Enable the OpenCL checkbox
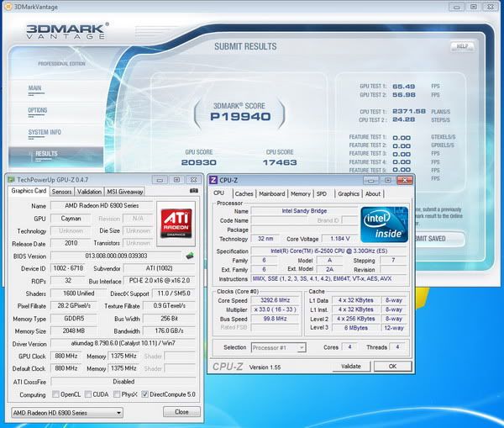This screenshot has width=504, height=428. tap(55, 394)
